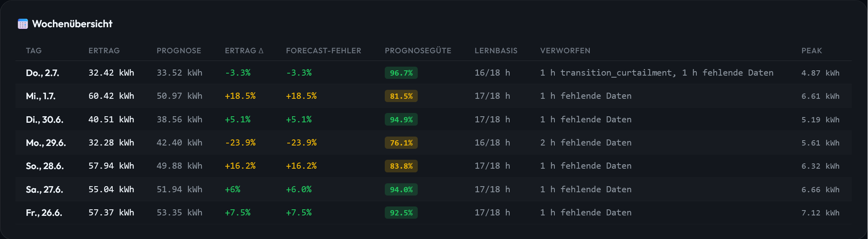Viewport: 868px width, 239px height.
Task: Select the Fr., 26.6. row
Action: [434, 213]
